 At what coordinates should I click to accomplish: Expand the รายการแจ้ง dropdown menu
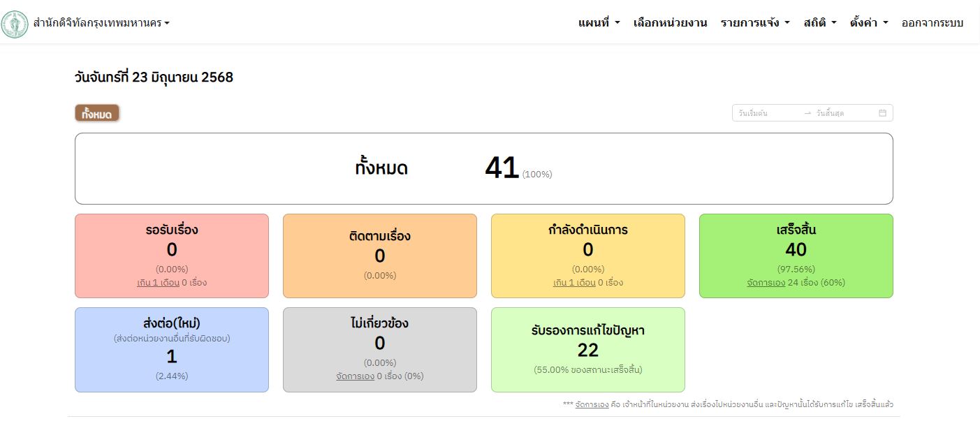tap(755, 23)
